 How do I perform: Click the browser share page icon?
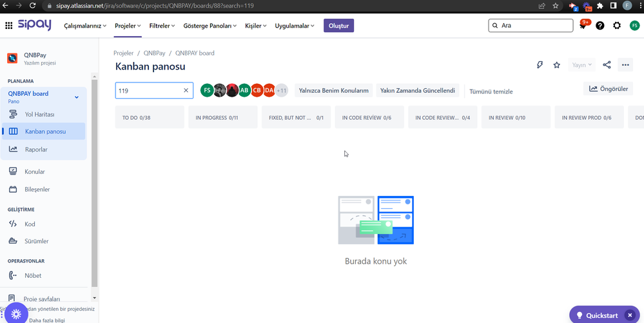pyautogui.click(x=542, y=6)
